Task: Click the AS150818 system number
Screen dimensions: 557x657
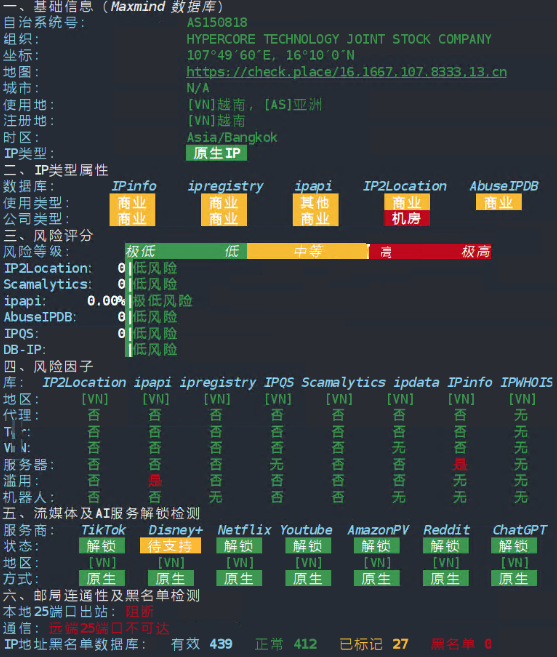Action: pos(217,23)
